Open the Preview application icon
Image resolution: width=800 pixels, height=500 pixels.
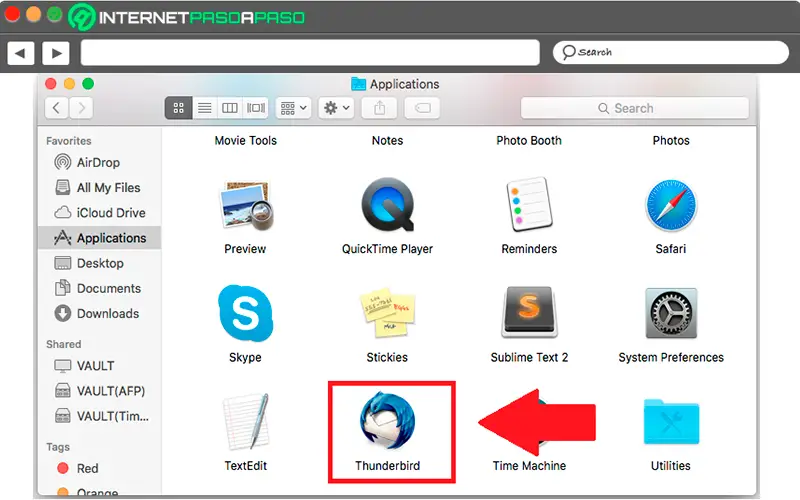246,206
